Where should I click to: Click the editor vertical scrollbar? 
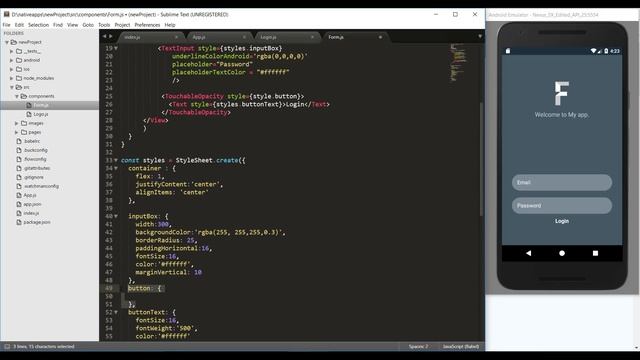click(481, 159)
